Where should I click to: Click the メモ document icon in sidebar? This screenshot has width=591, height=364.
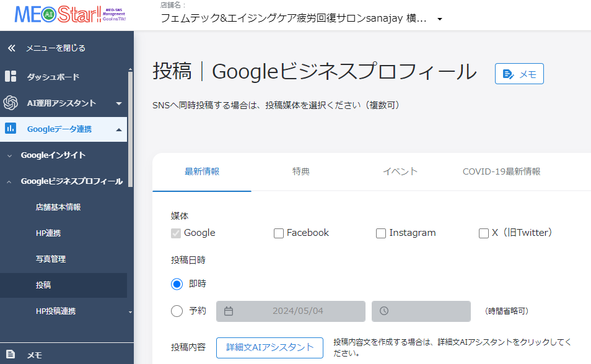coord(11,355)
